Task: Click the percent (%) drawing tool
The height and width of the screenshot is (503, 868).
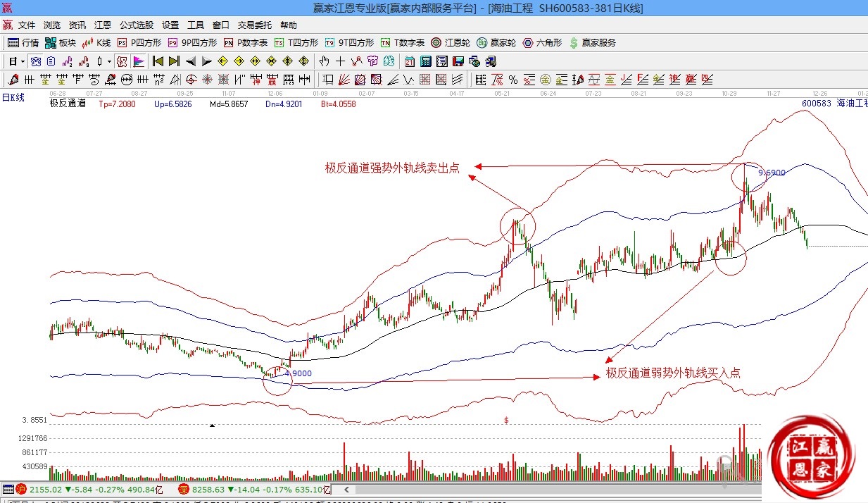Action: [x=513, y=80]
